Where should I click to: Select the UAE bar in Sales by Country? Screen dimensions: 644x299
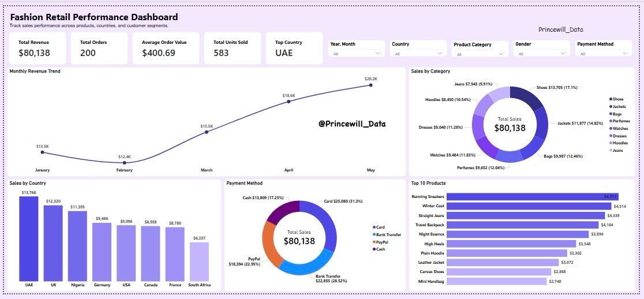[29, 238]
